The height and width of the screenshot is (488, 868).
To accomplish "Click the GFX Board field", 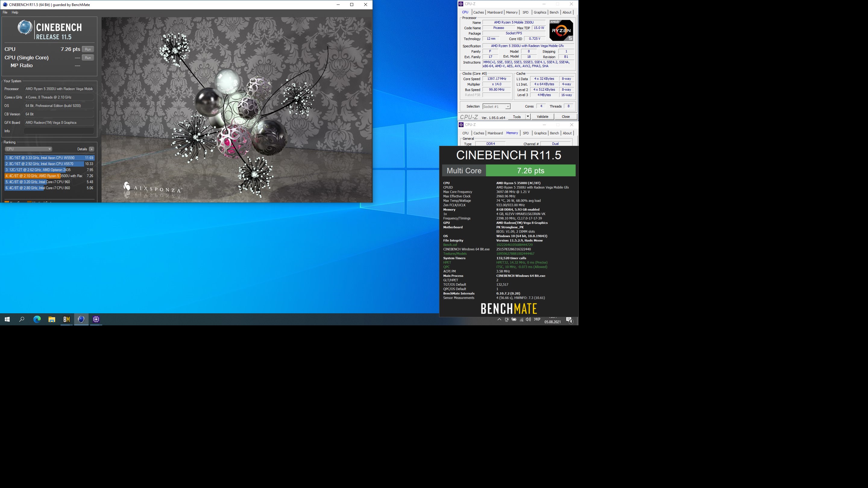I will pos(59,123).
